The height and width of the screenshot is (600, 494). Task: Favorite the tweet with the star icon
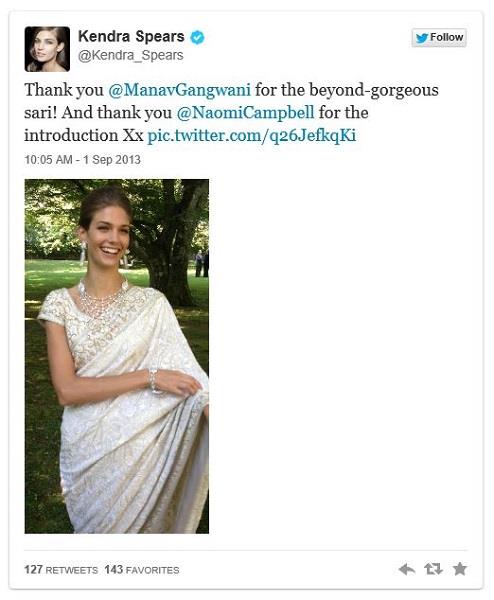point(460,569)
